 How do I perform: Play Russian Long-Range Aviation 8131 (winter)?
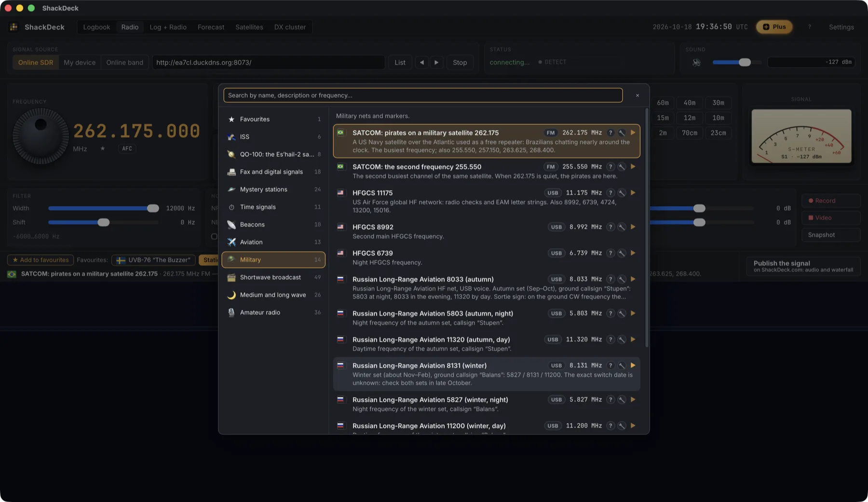pyautogui.click(x=633, y=366)
